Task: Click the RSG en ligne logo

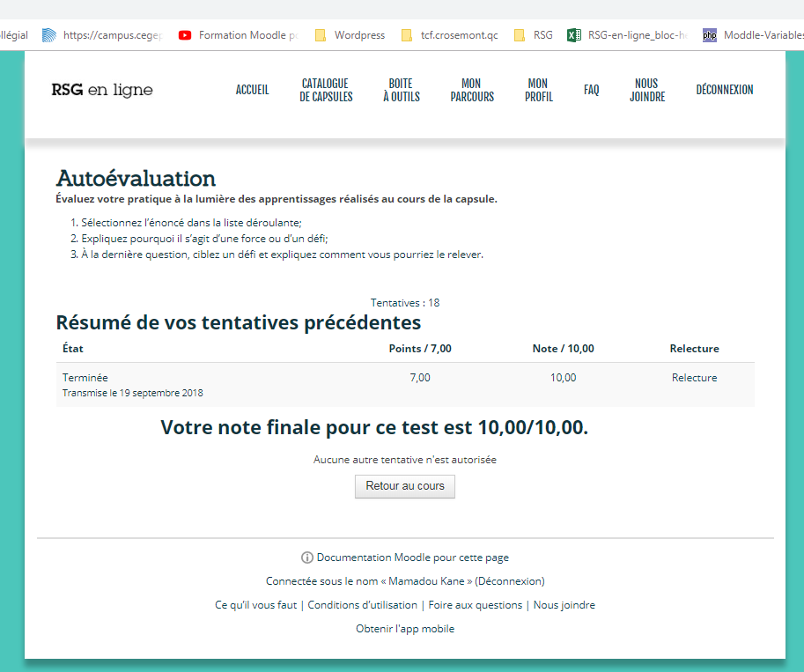Action: [x=102, y=90]
